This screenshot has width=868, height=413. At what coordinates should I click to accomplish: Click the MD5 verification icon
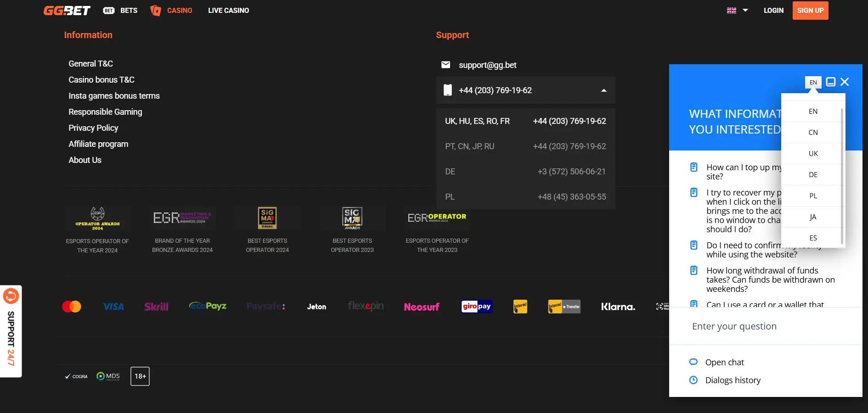108,376
